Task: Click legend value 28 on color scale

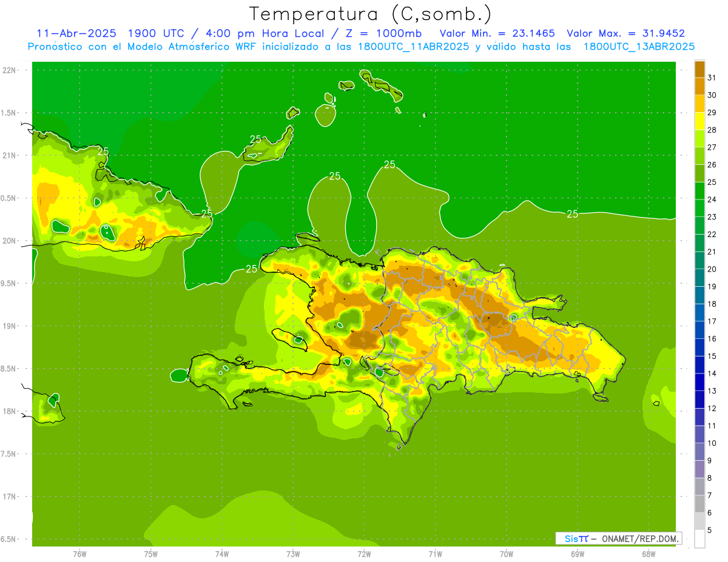Action: tap(712, 130)
